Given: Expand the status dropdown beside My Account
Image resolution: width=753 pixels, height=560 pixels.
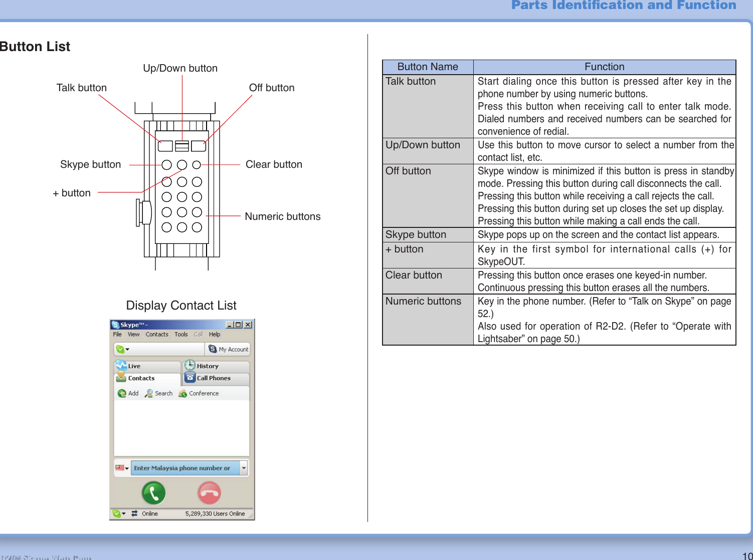Looking at the screenshot, I should (122, 349).
